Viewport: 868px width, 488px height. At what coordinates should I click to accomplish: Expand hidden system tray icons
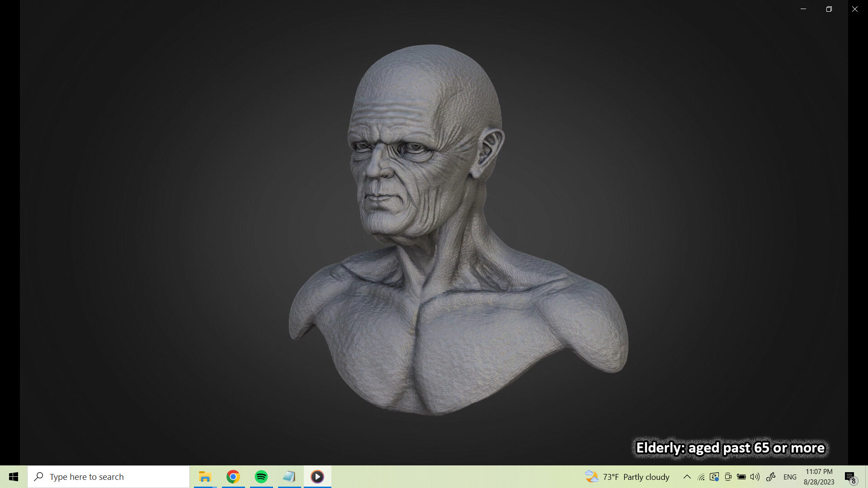(686, 477)
